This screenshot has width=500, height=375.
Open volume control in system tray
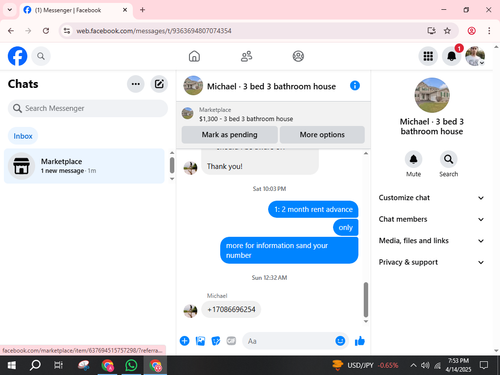click(x=425, y=365)
